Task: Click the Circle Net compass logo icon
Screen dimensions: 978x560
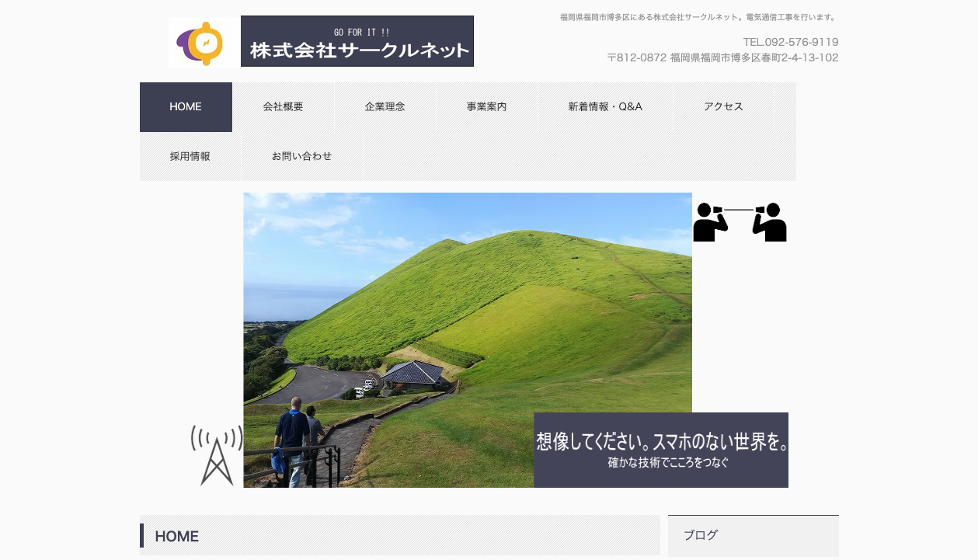Action: (204, 43)
